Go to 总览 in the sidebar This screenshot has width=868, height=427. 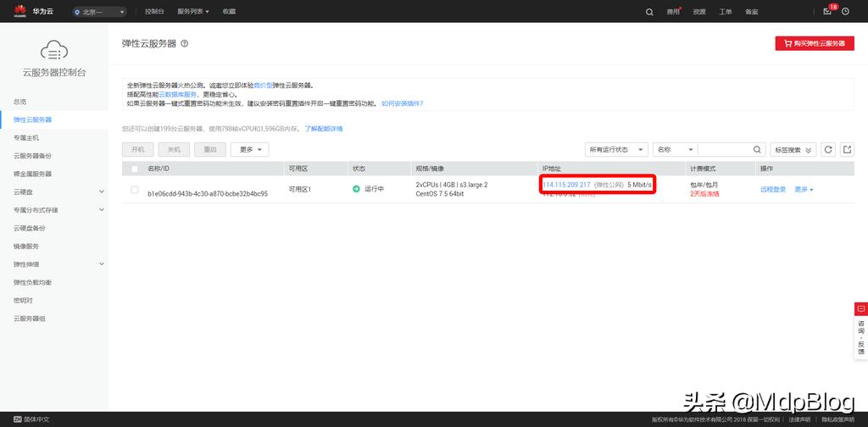pyautogui.click(x=20, y=102)
